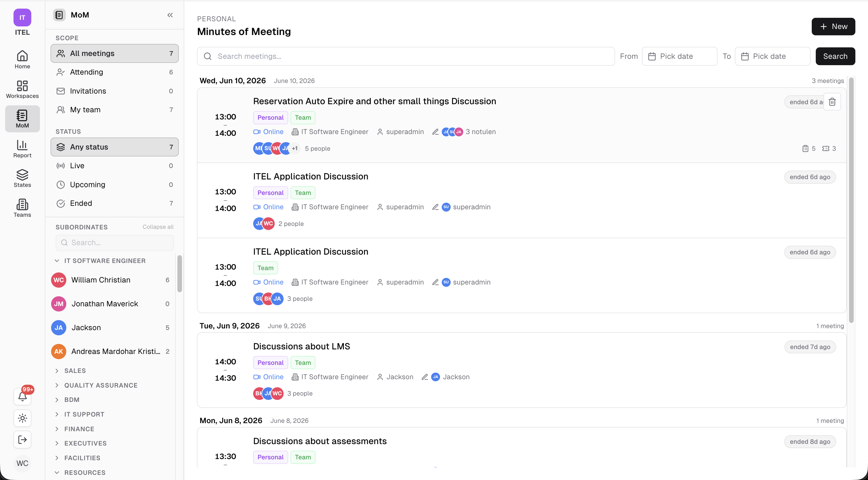Click the +1 attendee overflow badge
The width and height of the screenshot is (868, 480).
tap(294, 149)
